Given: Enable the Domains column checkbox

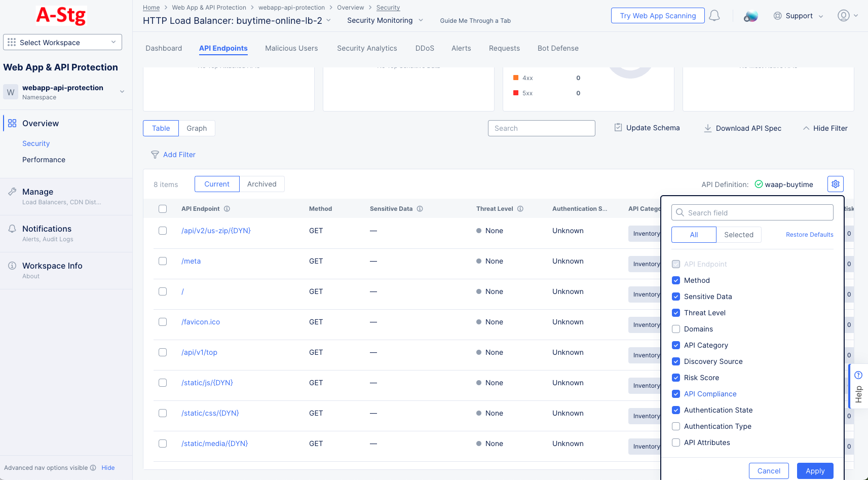Looking at the screenshot, I should pyautogui.click(x=676, y=329).
